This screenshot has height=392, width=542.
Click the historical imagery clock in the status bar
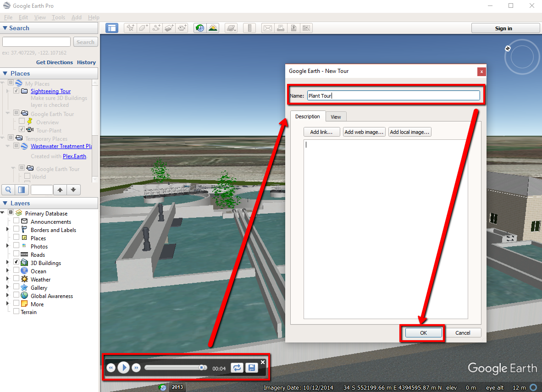coord(162,387)
